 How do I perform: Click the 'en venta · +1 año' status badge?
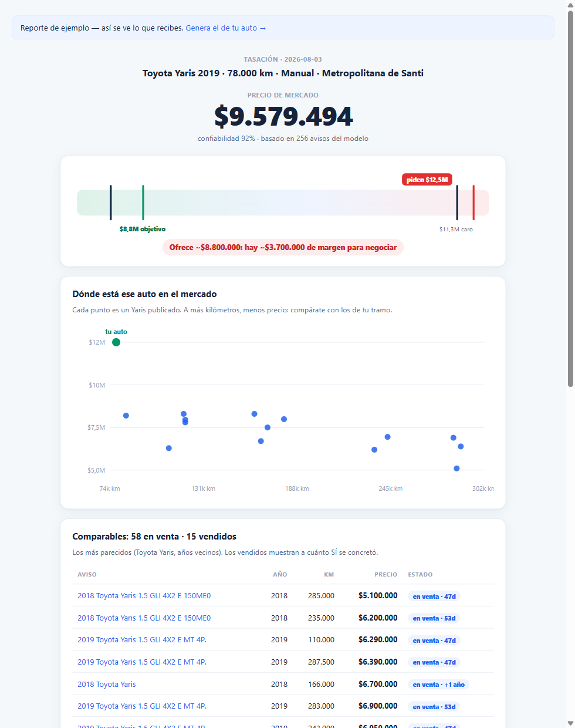tap(438, 685)
